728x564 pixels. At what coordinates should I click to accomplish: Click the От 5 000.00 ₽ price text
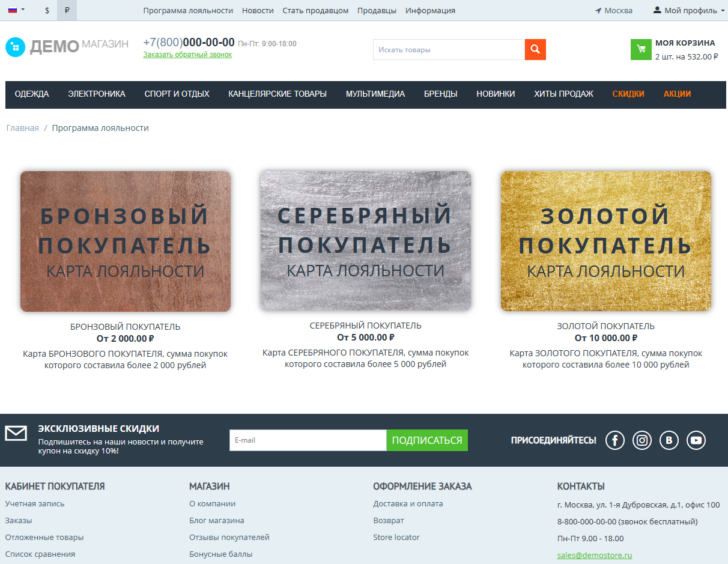pyautogui.click(x=366, y=338)
